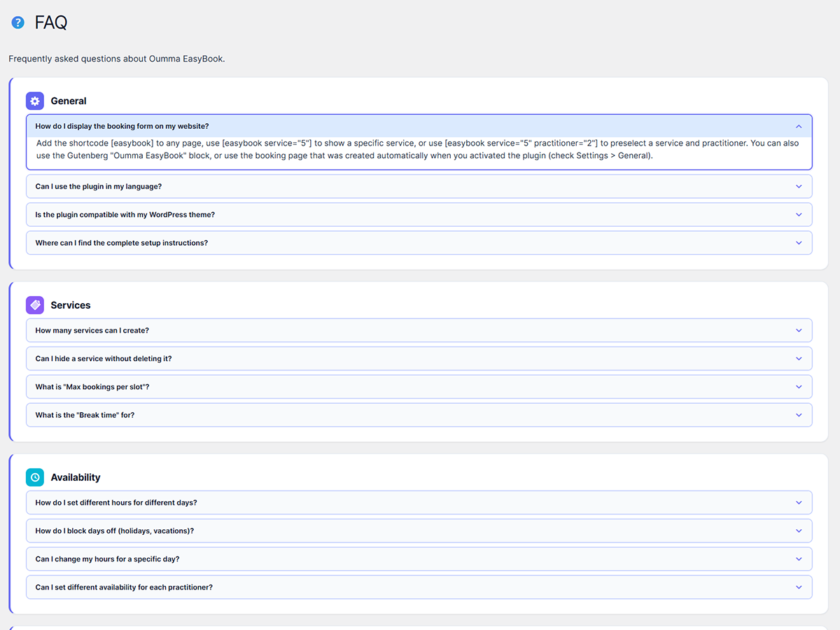Click the Availability clock icon
Image resolution: width=840 pixels, height=630 pixels.
tap(35, 477)
